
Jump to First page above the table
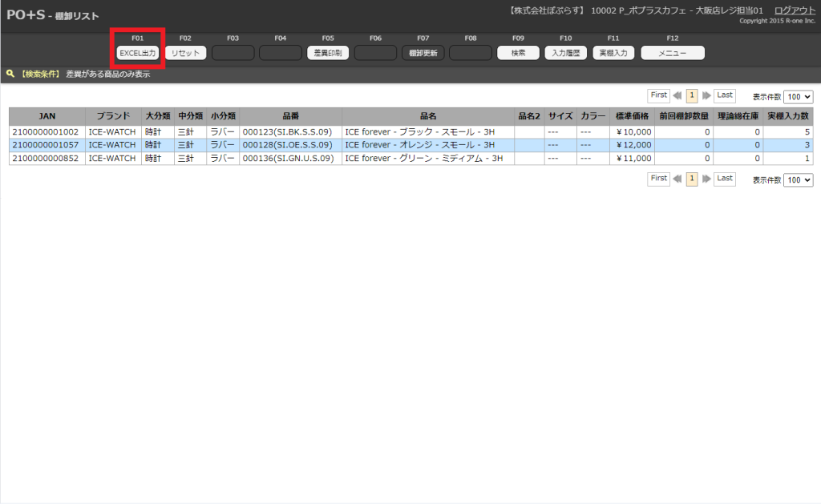click(x=658, y=95)
